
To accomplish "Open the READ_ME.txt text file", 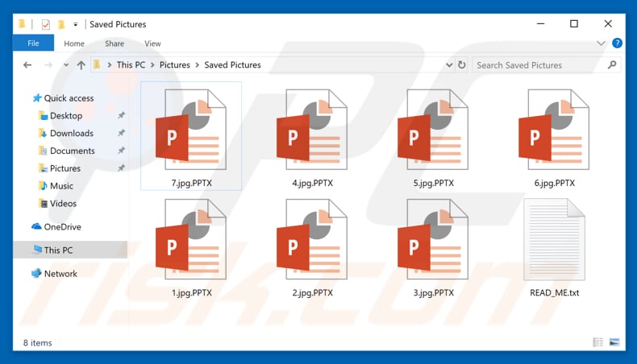I will tap(554, 240).
